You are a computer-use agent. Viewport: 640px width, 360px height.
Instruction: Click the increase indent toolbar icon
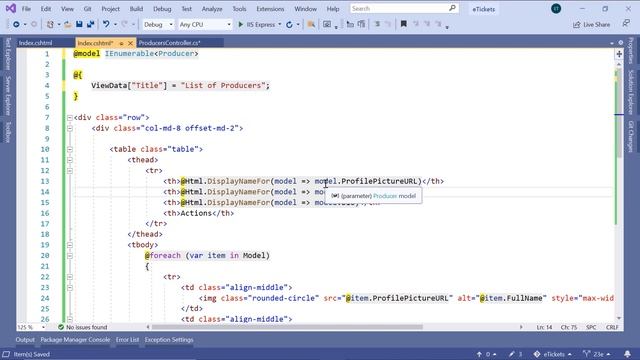point(361,24)
